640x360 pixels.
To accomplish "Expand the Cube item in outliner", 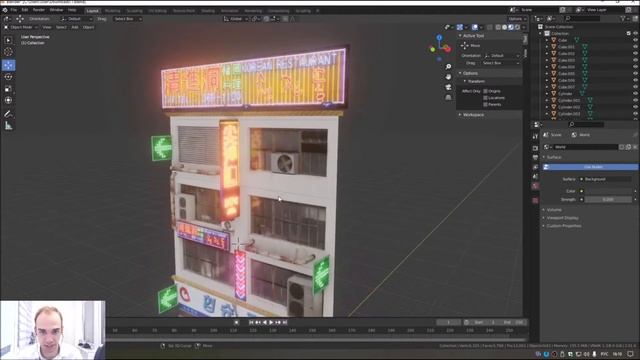I will (x=547, y=40).
